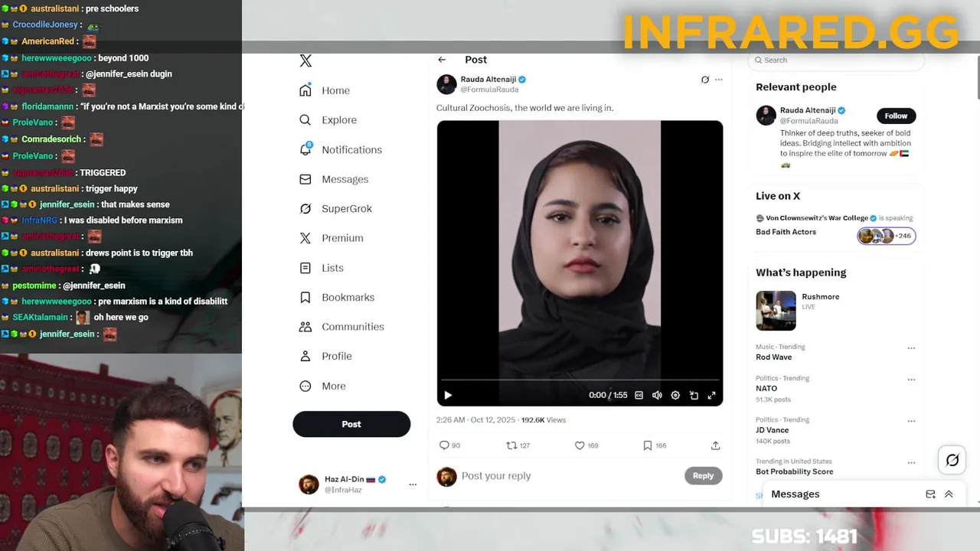Open Bot Probability Score trend
Viewport: 980px width, 551px height.
[795, 471]
